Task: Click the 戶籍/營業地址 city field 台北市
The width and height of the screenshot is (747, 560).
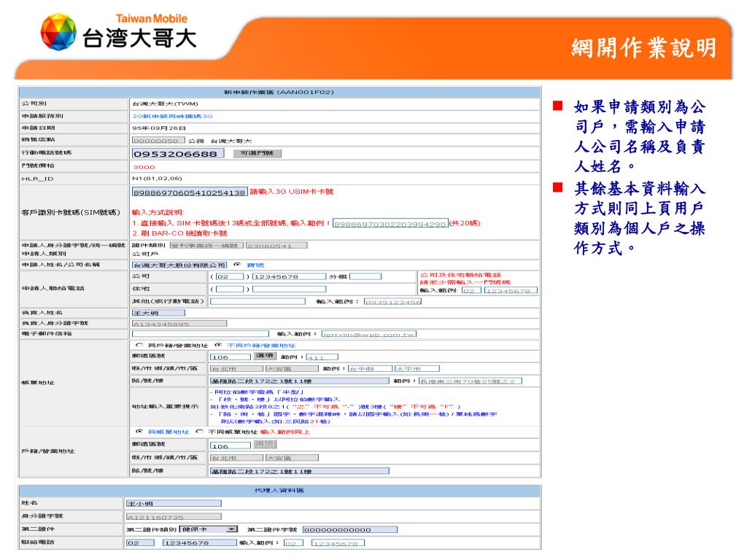Action: [x=236, y=458]
